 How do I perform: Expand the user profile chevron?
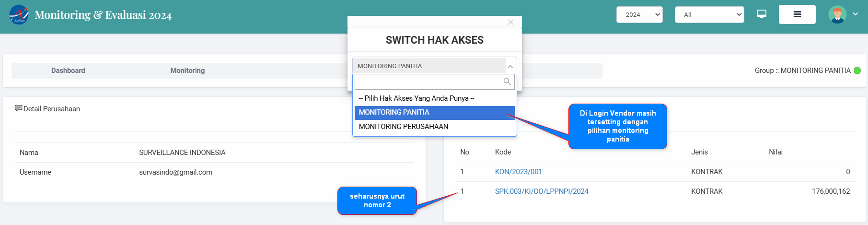(x=855, y=14)
